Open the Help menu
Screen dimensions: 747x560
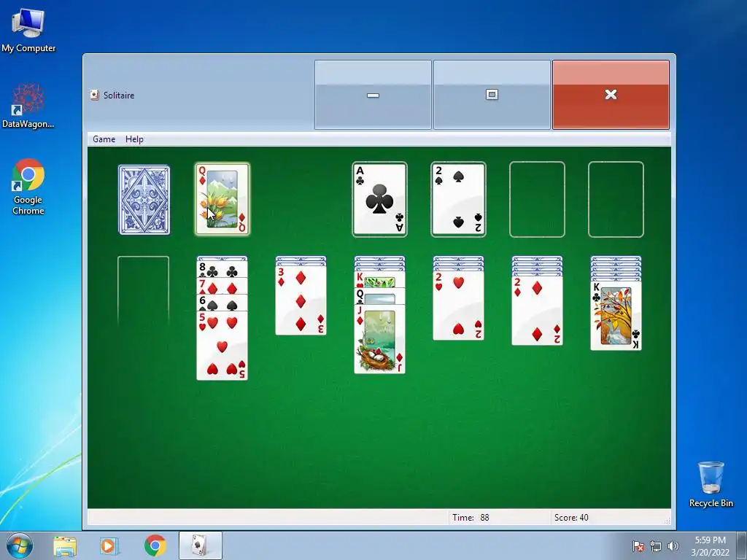134,139
